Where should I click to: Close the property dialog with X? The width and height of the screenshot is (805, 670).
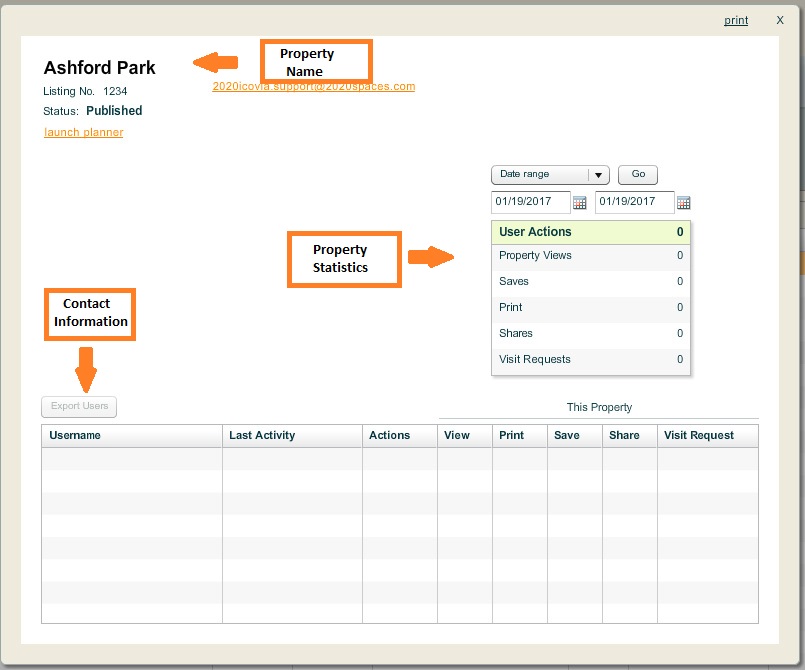[780, 20]
